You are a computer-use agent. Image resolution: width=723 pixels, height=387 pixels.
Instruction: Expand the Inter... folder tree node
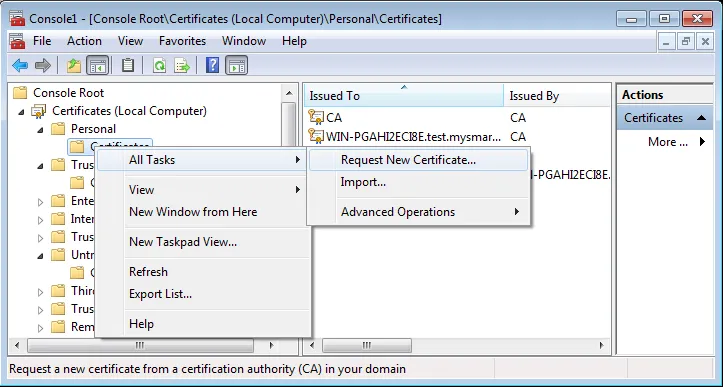coord(41,220)
